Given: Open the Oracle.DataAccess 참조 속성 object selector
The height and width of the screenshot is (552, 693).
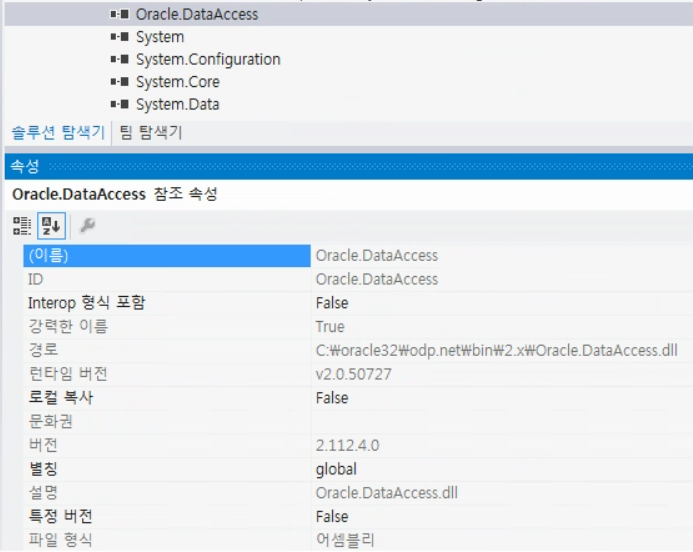Looking at the screenshot, I should [x=349, y=194].
